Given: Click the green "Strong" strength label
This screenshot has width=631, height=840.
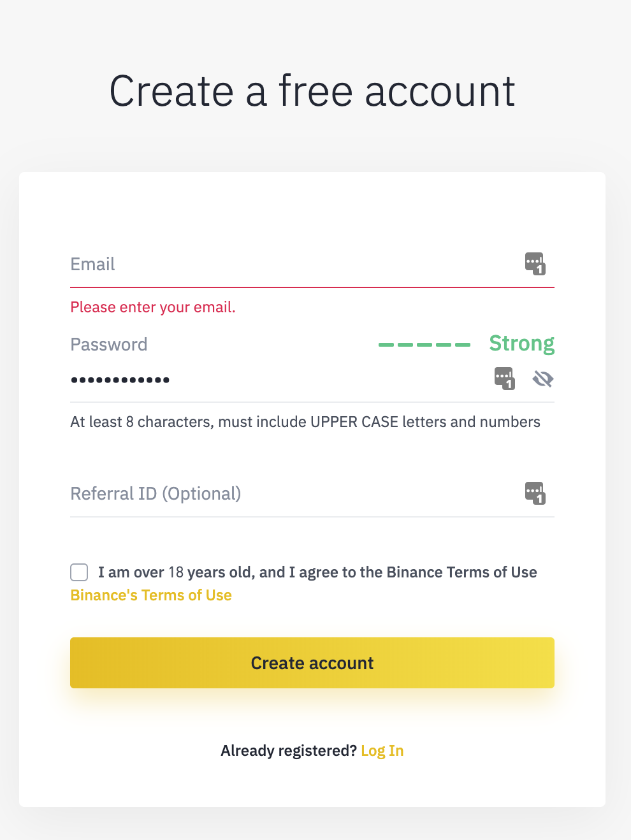Looking at the screenshot, I should (521, 344).
